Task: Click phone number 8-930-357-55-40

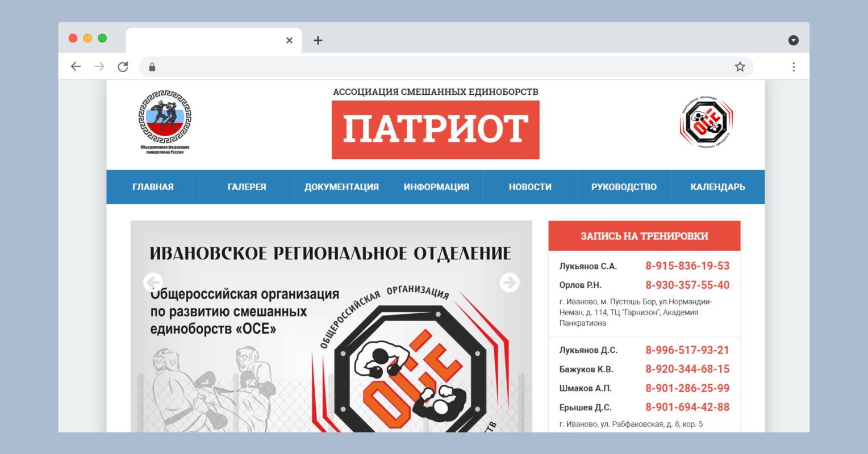Action: click(x=687, y=285)
